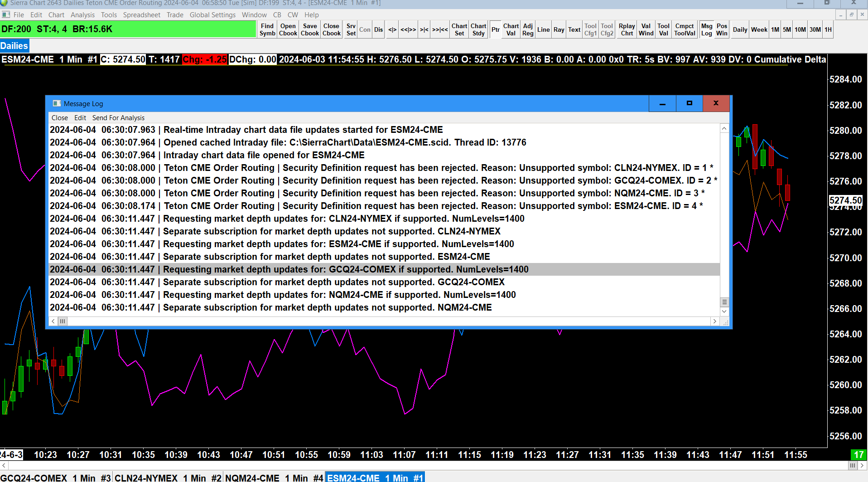
Task: Click Close in Message Log menu
Action: [59, 118]
